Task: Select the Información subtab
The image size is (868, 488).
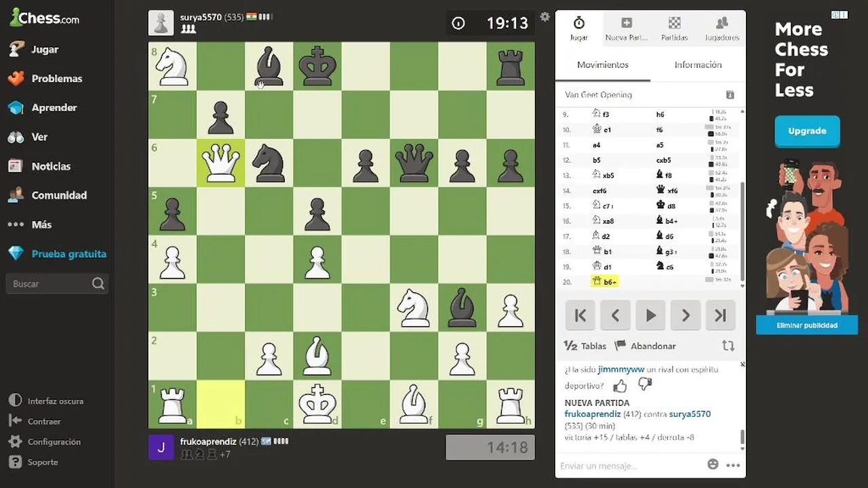Action: click(698, 65)
